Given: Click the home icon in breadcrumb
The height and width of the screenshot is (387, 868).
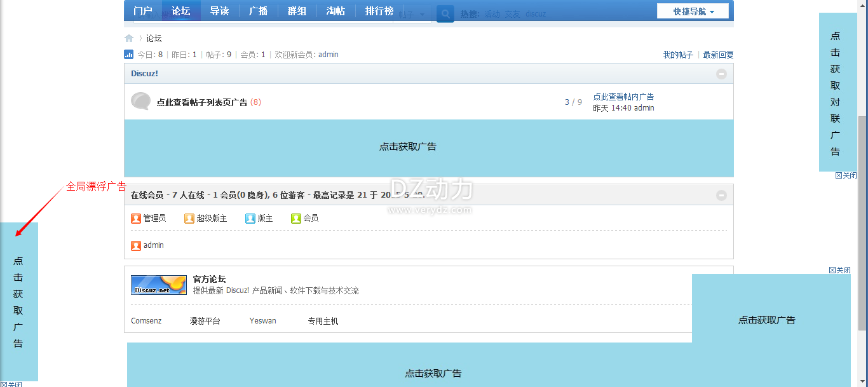Looking at the screenshot, I should (x=129, y=38).
